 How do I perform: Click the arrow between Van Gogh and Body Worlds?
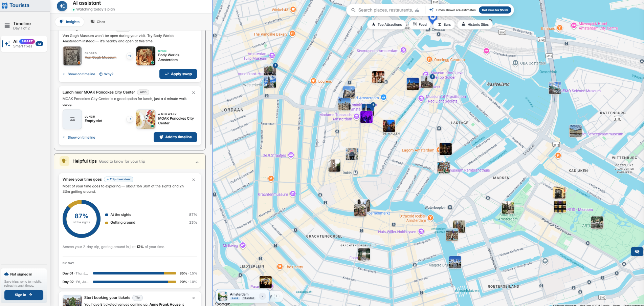[x=130, y=56]
